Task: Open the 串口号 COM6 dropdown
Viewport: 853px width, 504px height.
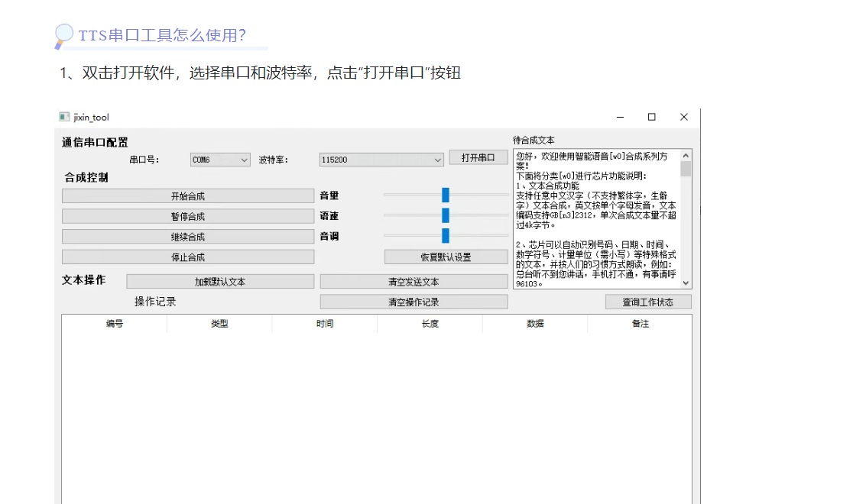Action: pyautogui.click(x=219, y=160)
